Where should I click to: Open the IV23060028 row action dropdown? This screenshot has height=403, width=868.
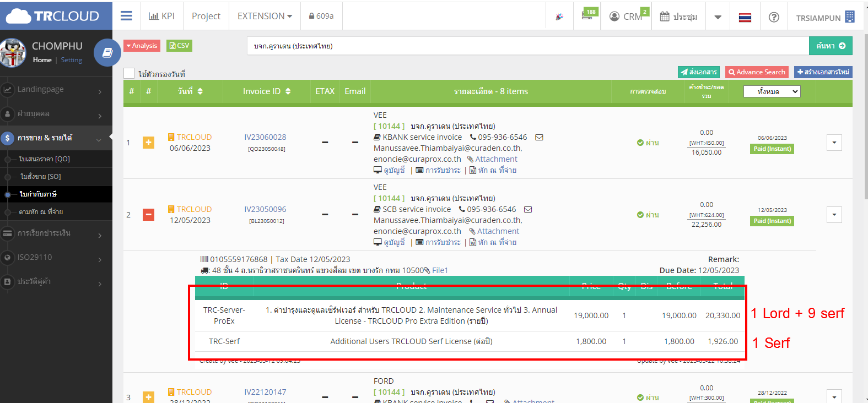[x=834, y=143]
